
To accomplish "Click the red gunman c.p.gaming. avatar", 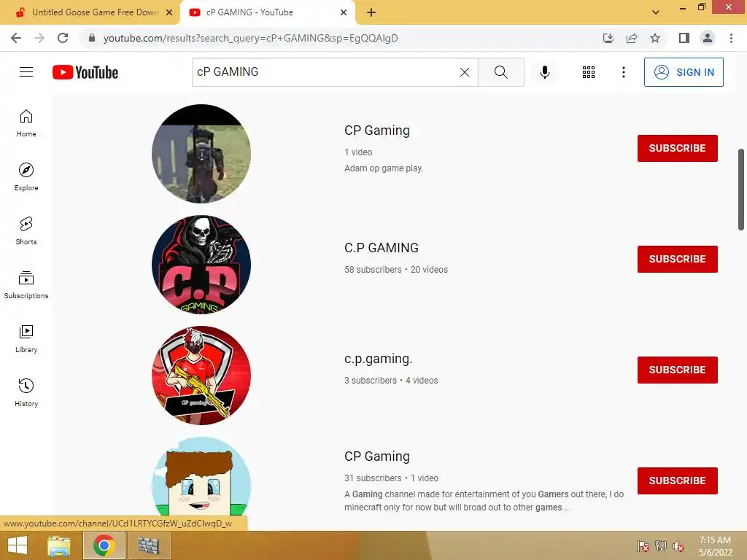I will tap(201, 376).
